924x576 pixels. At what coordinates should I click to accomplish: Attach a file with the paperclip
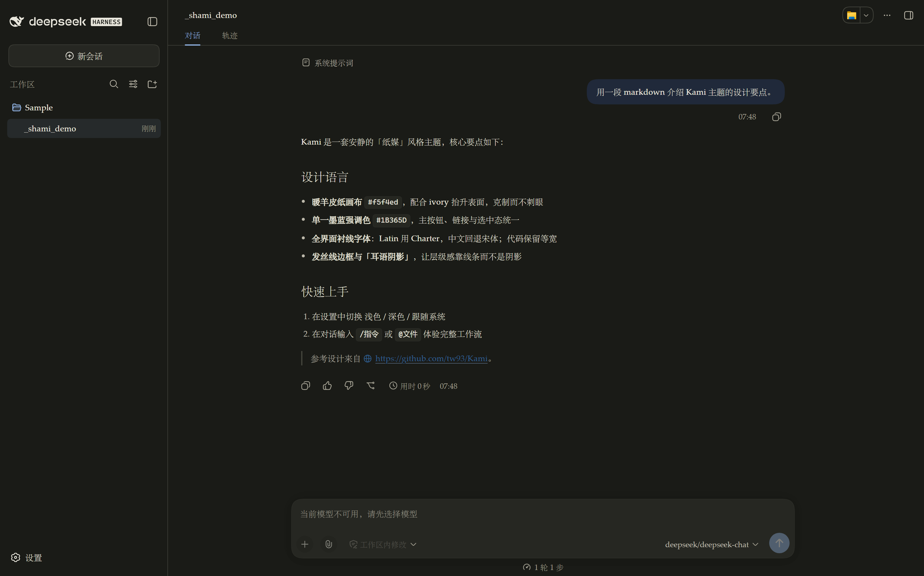point(329,544)
